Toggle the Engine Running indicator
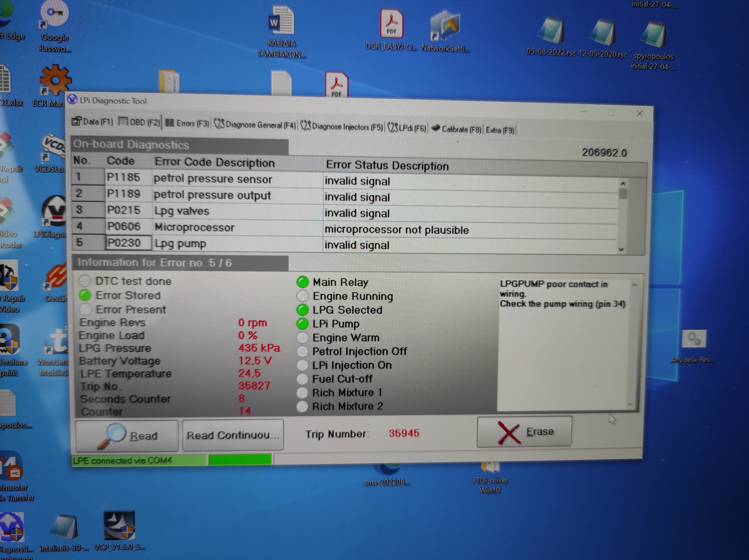The image size is (749, 560). [302, 296]
